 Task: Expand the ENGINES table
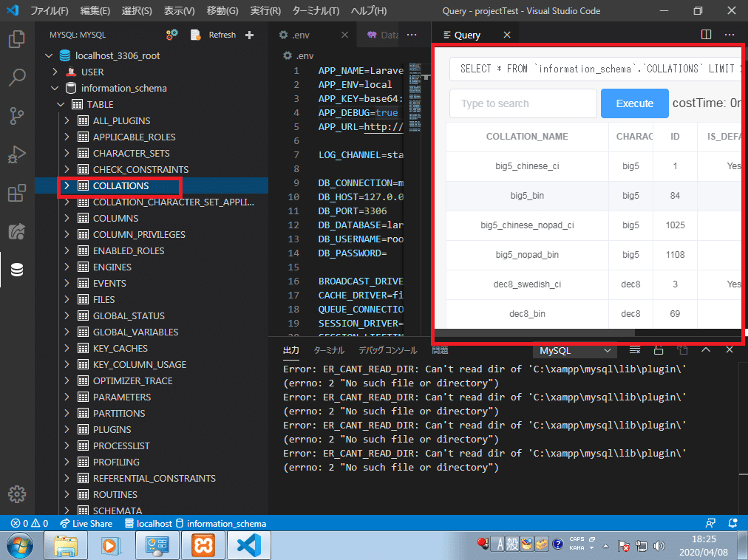pyautogui.click(x=67, y=267)
